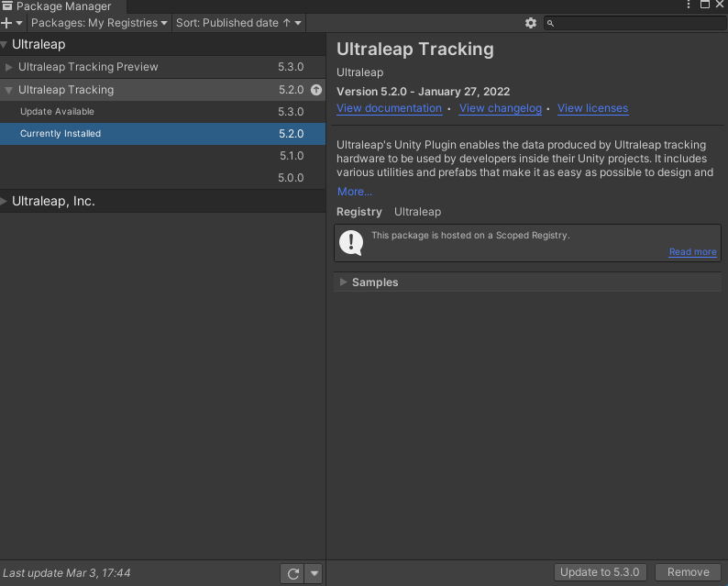Open the Packages: My Registries dropdown
Image resolution: width=728 pixels, height=586 pixels.
(99, 23)
